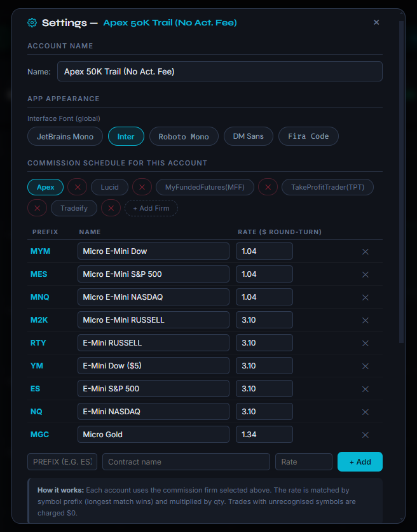Edit the M2K rate field

tap(264, 320)
